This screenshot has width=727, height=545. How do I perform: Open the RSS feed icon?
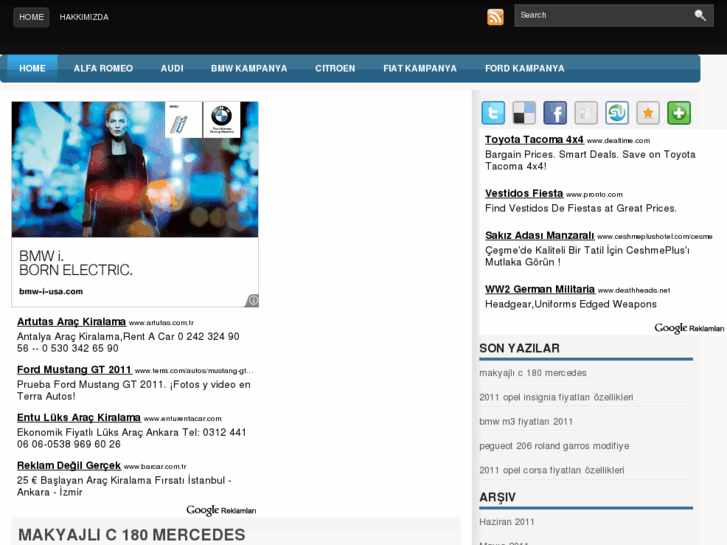495,17
